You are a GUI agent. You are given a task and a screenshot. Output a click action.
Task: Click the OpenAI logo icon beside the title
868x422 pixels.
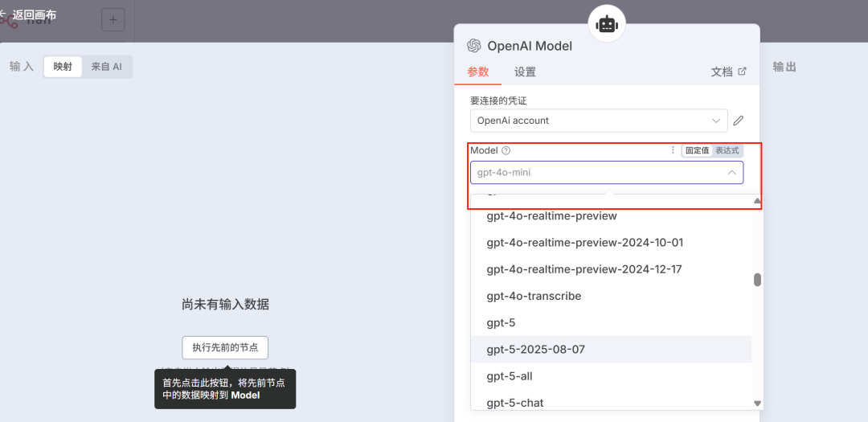tap(473, 46)
